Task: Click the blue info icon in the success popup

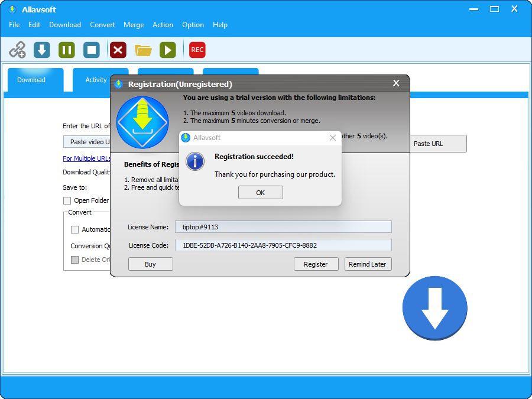Action: pos(195,161)
